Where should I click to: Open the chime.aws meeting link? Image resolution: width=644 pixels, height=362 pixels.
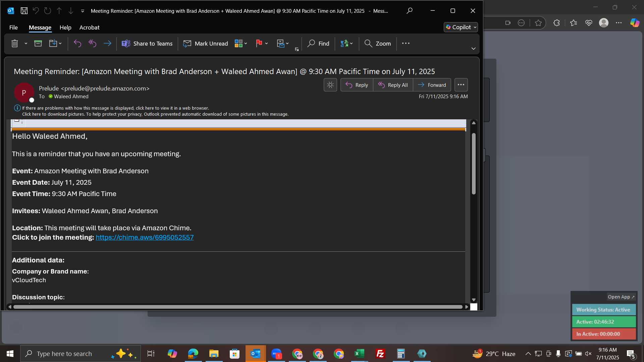[x=145, y=237]
